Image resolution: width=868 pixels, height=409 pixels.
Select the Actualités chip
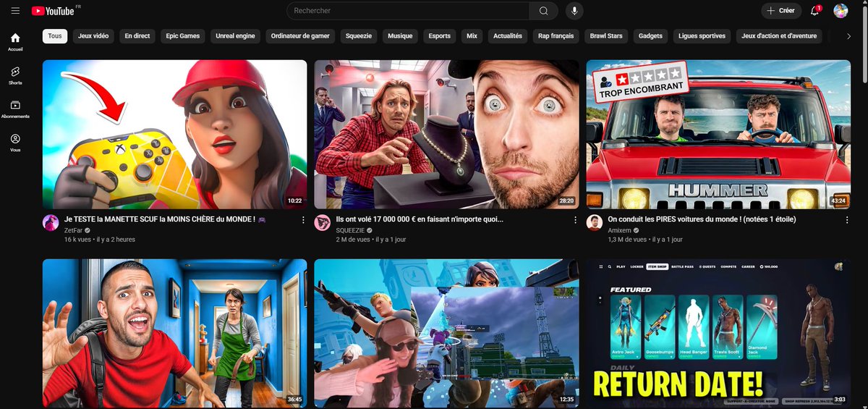click(x=508, y=35)
